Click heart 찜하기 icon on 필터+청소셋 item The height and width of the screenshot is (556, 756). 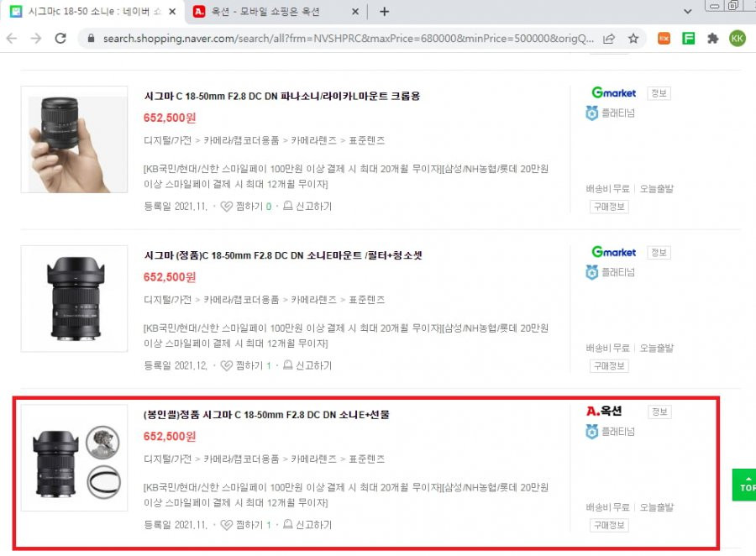(227, 365)
